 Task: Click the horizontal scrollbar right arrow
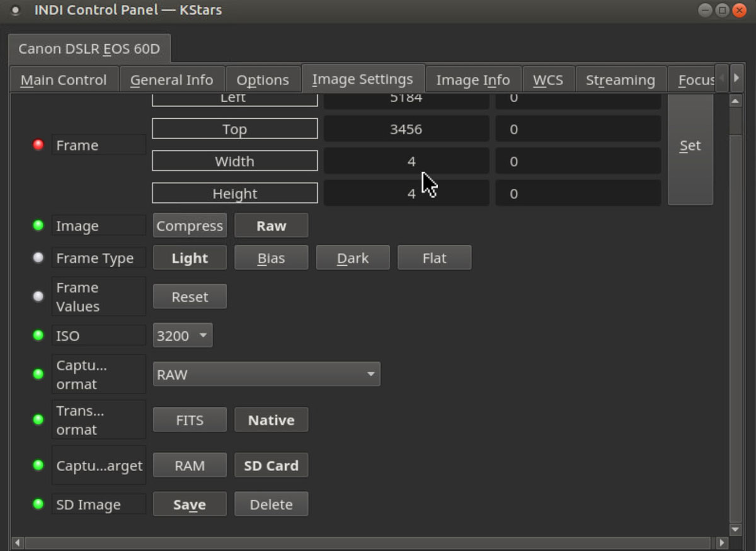pos(722,543)
